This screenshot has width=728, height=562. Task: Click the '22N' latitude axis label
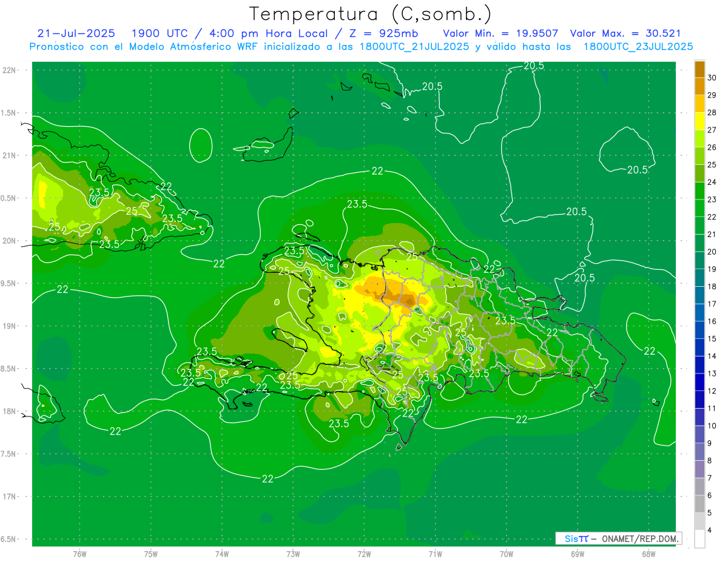pos(10,70)
